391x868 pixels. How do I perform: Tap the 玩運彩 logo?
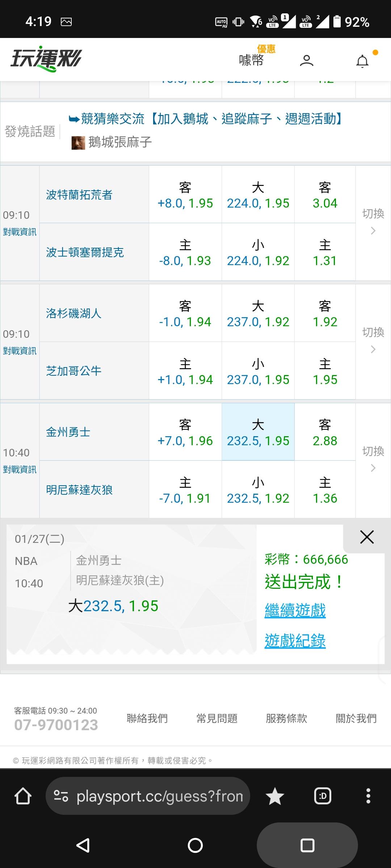coord(46,59)
